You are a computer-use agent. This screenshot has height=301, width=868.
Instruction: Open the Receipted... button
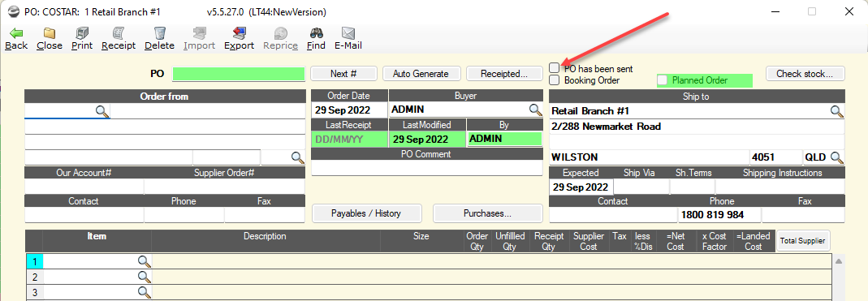(x=503, y=73)
